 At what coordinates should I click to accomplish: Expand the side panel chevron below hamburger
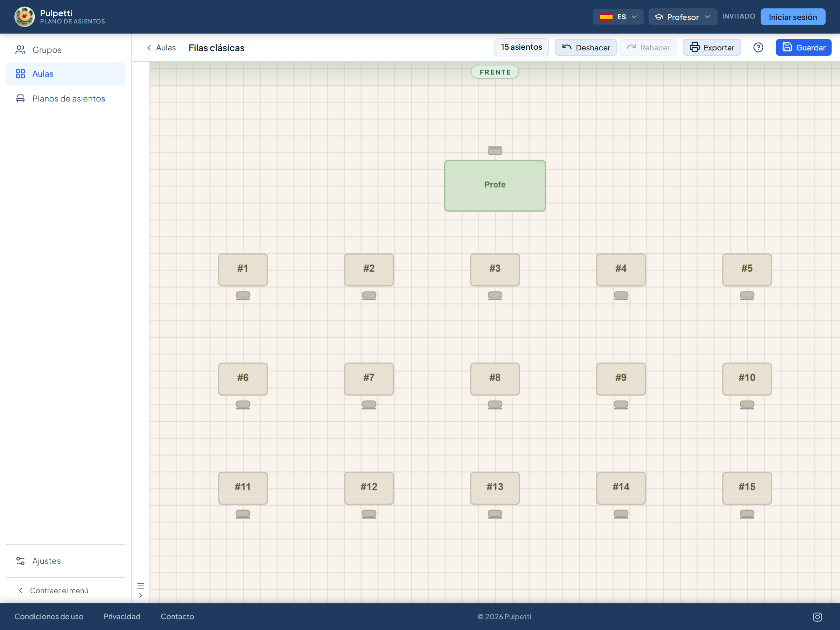pyautogui.click(x=140, y=595)
